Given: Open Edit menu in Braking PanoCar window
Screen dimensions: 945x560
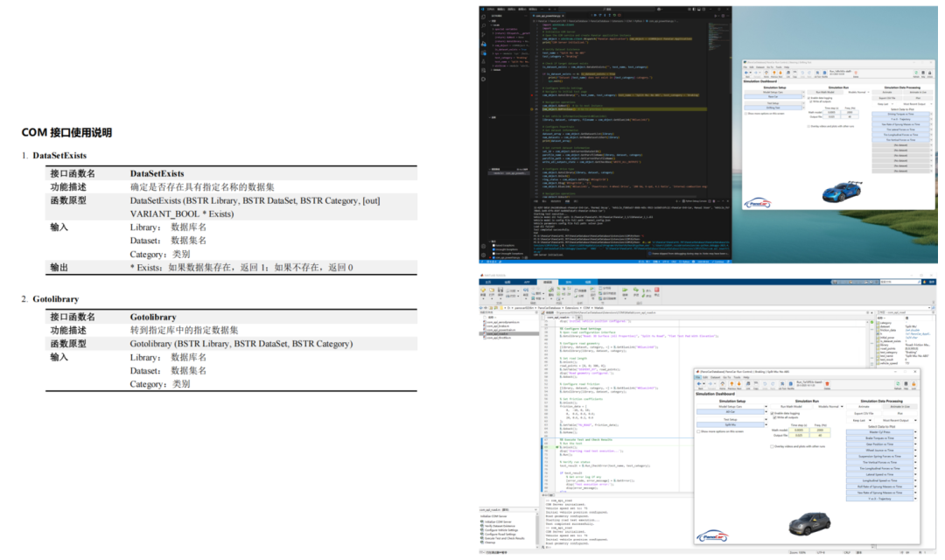Looking at the screenshot, I should 705,377.
